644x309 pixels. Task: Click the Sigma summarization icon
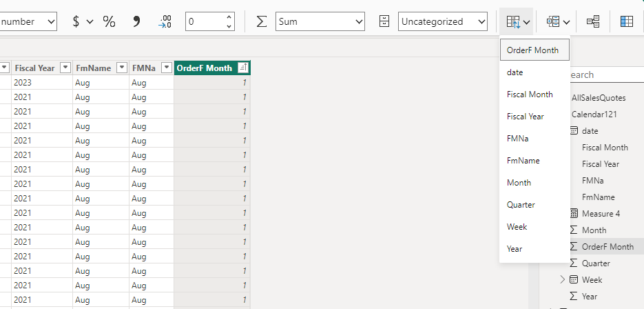pos(261,22)
